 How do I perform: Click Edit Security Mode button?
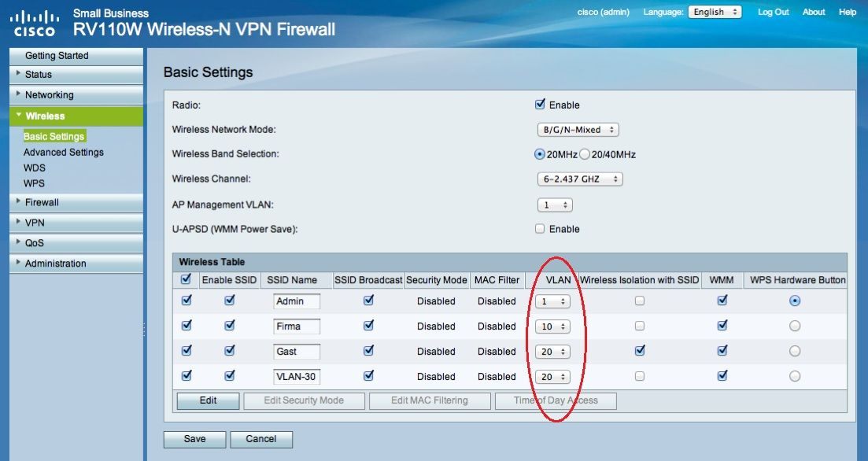tap(304, 400)
